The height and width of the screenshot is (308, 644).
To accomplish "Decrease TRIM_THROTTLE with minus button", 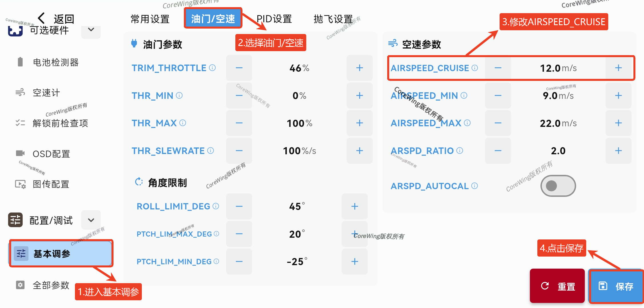I will coord(239,68).
